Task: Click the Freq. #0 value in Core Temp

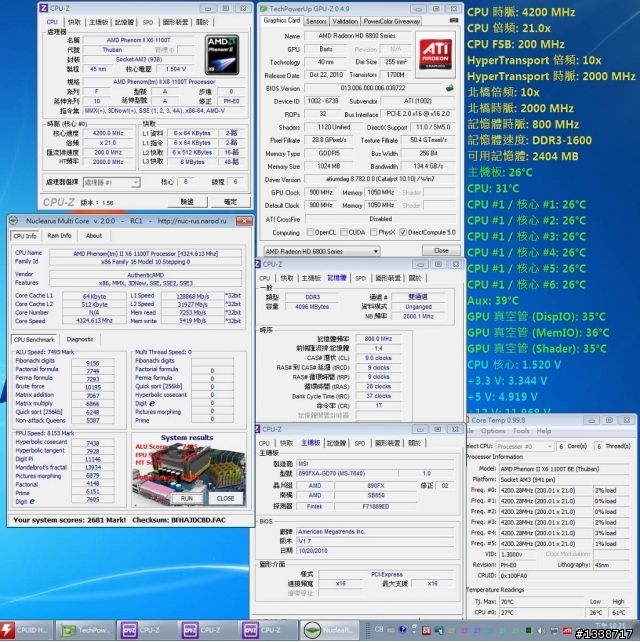Action: pyautogui.click(x=545, y=491)
